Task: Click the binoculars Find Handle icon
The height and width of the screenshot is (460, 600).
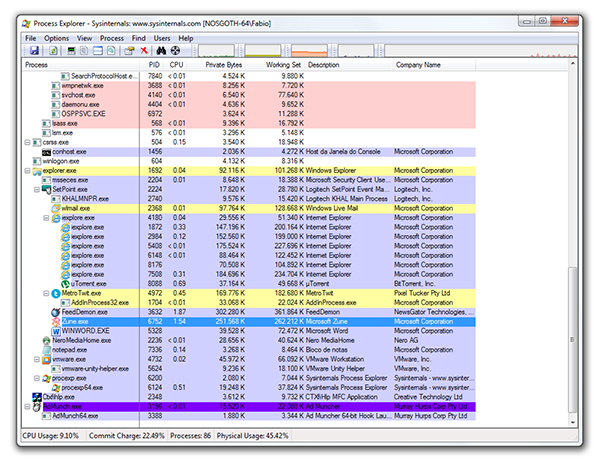Action: click(161, 51)
